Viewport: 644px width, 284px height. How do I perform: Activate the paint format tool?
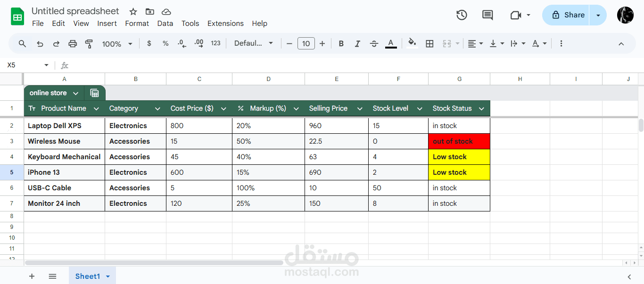click(89, 43)
